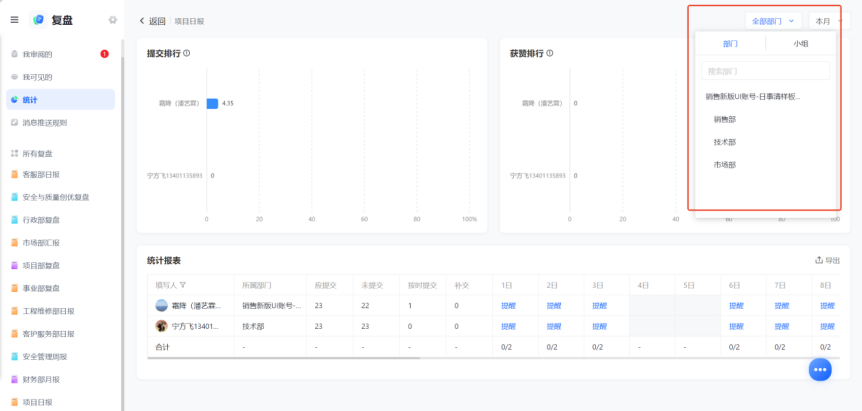
Task: Click the pie chart icon beside 统计
Action: (15, 99)
